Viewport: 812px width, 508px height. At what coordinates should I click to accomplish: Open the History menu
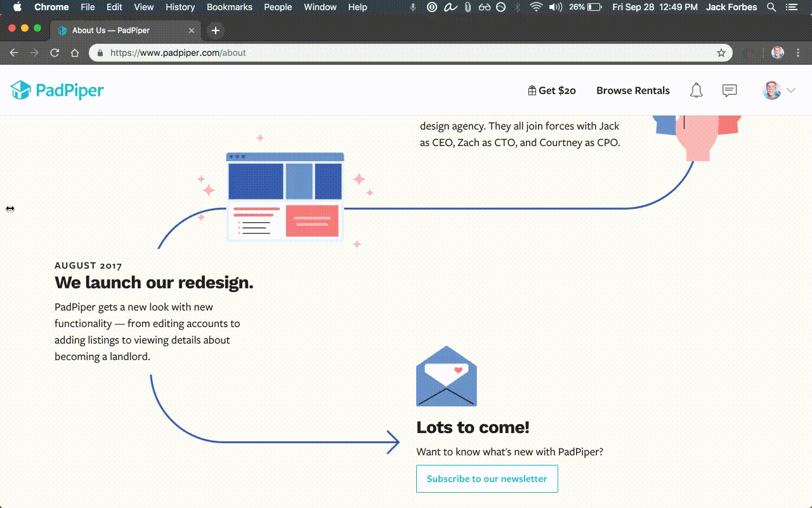point(180,7)
